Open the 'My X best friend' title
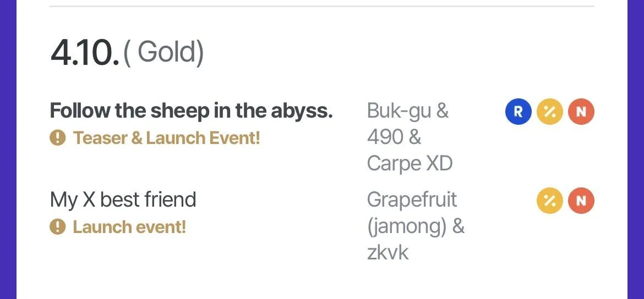This screenshot has height=299, width=644. pyautogui.click(x=123, y=200)
